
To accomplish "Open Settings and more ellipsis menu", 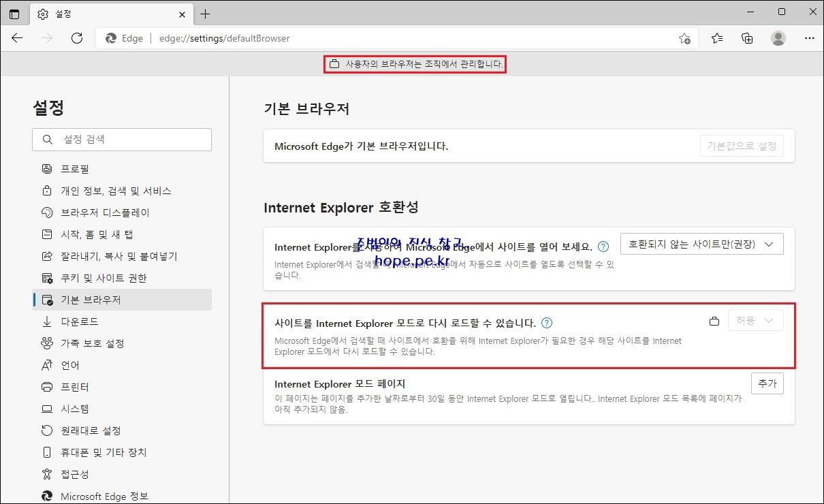I will [810, 38].
